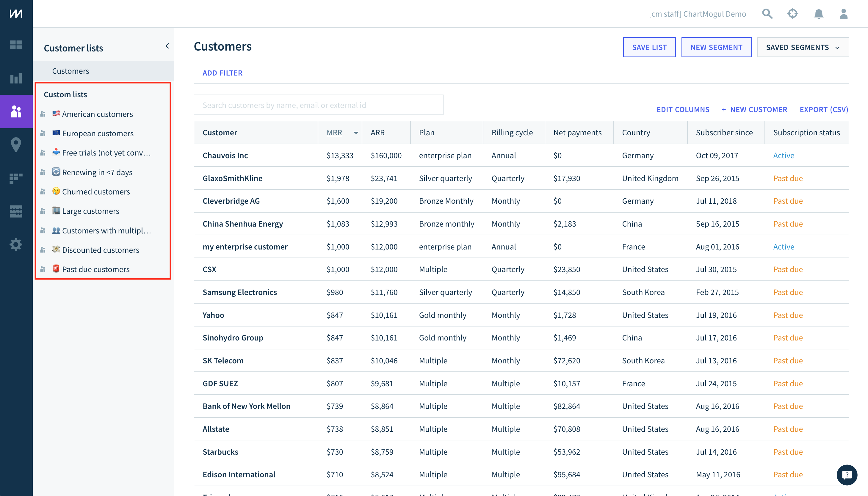Select the Churned customers custom list
Image resolution: width=868 pixels, height=496 pixels.
(x=96, y=192)
